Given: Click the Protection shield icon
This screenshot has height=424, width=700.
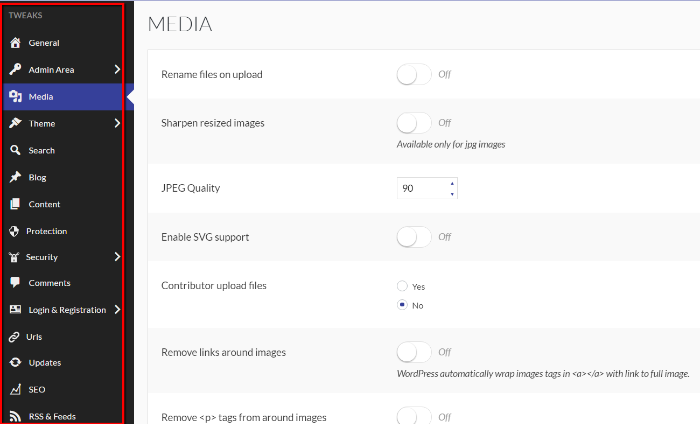Looking at the screenshot, I should (x=14, y=231).
